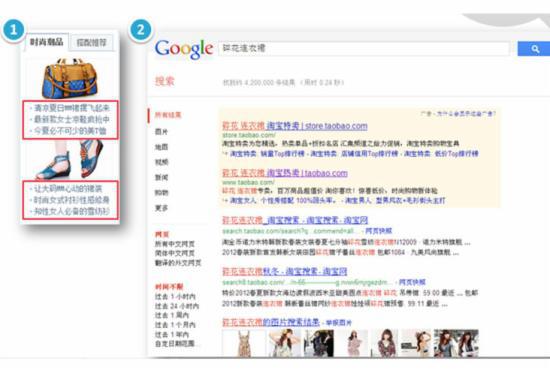Image resolution: width=550 pixels, height=370 pixels.
Task: Open 碎花连衣裙的图片搜索结果 link
Action: coord(271,322)
